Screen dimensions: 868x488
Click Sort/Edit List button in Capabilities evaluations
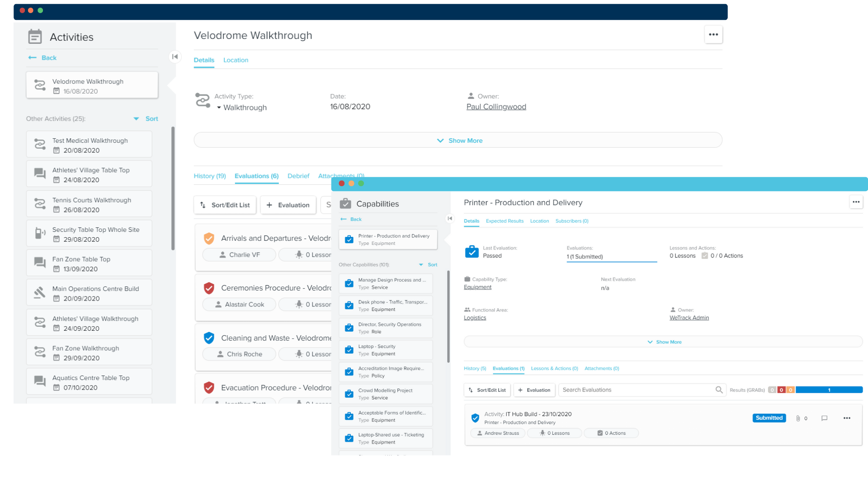click(487, 390)
